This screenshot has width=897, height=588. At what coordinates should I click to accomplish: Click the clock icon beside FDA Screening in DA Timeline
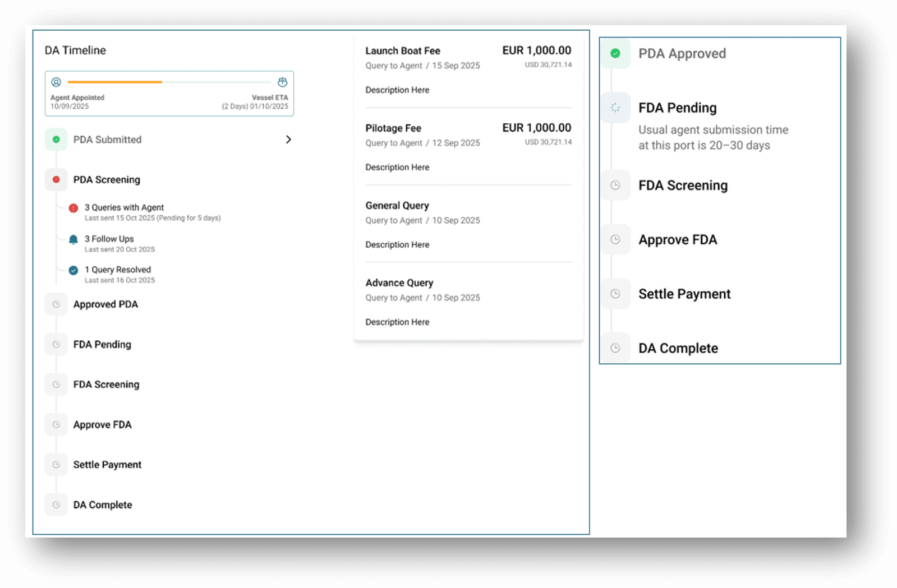click(56, 385)
